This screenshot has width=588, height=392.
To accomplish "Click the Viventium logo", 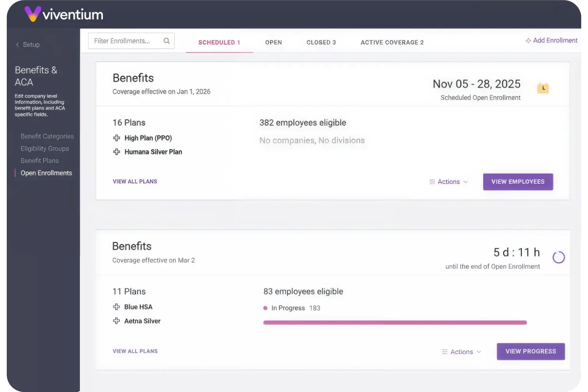I will (x=64, y=14).
